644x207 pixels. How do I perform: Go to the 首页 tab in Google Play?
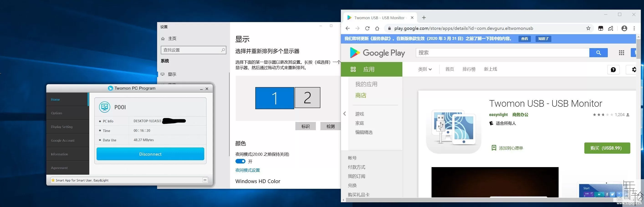click(450, 69)
